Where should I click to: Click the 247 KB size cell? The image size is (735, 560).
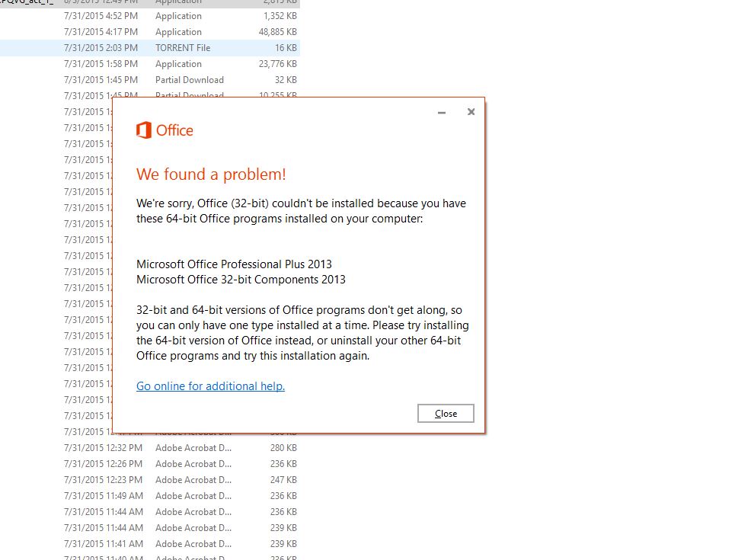point(283,480)
